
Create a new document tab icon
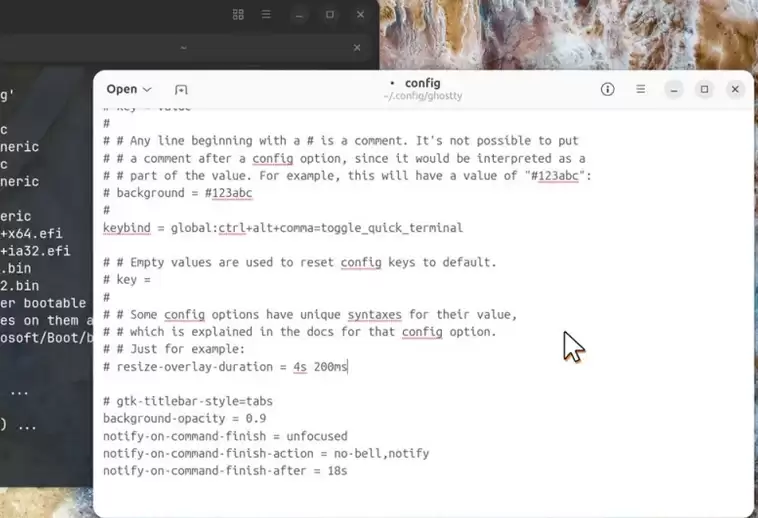(181, 89)
